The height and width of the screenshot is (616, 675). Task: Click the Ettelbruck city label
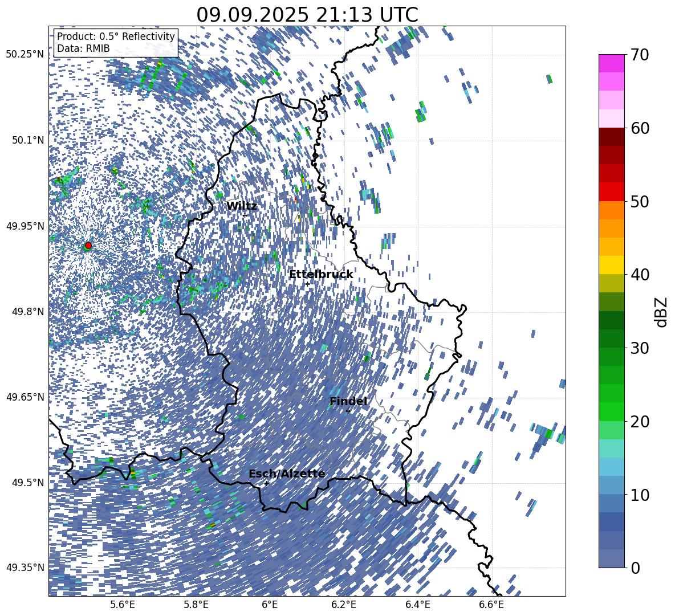pyautogui.click(x=321, y=275)
